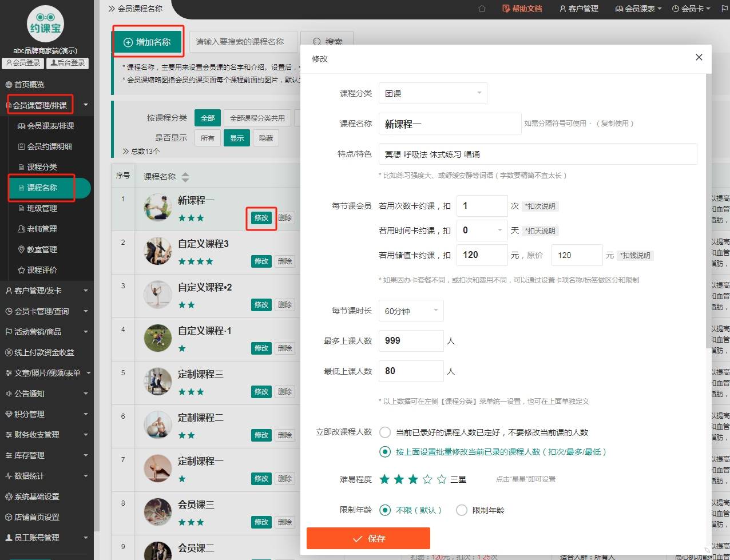The width and height of the screenshot is (730, 560).
Task: Open 会员课表/排课 sidebar item
Action: (46, 126)
